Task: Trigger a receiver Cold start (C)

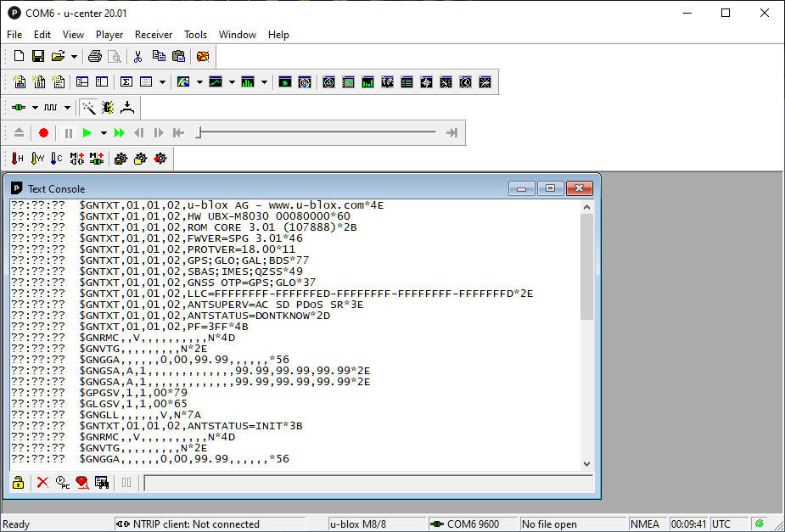Action: 57,159
